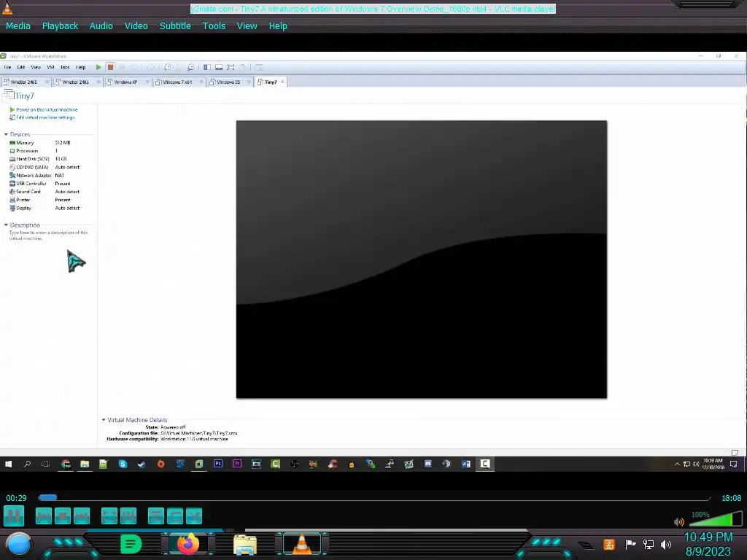Image resolution: width=747 pixels, height=560 pixels.
Task: Skip to previous media in VLC
Action: [43, 516]
